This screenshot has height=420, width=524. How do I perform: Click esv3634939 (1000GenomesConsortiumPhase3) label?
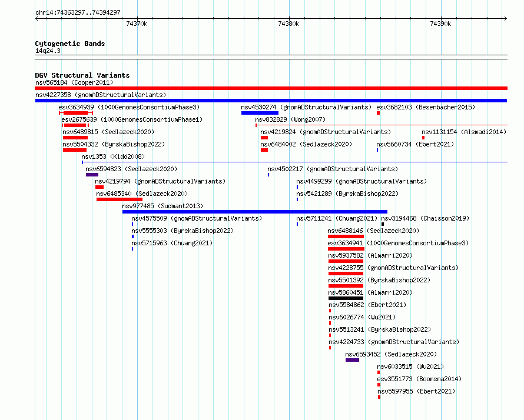tap(129, 107)
